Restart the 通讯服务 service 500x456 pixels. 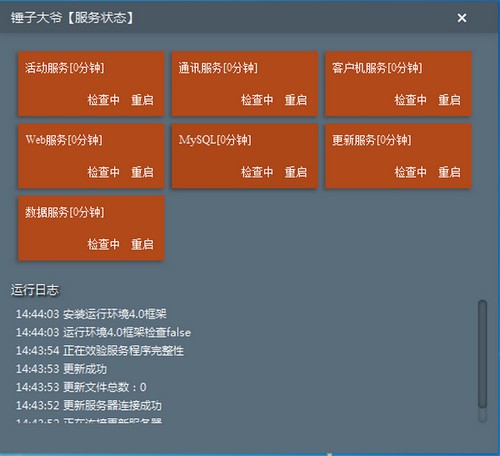coord(296,100)
